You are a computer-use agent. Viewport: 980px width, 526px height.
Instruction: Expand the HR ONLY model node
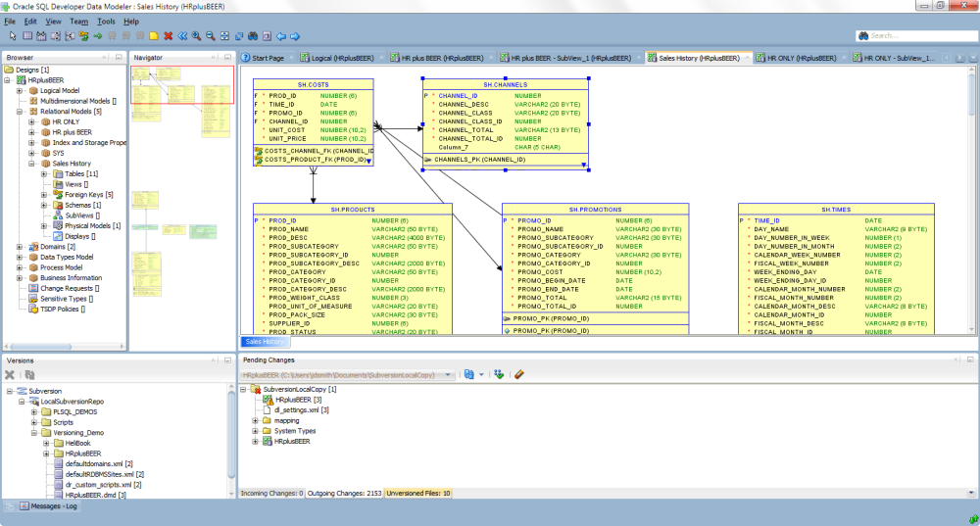(x=31, y=121)
